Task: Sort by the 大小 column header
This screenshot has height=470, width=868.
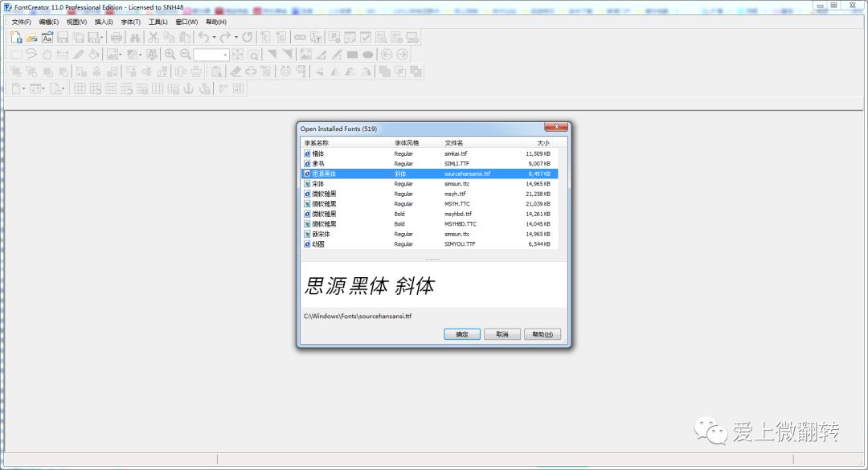Action: (x=537, y=143)
